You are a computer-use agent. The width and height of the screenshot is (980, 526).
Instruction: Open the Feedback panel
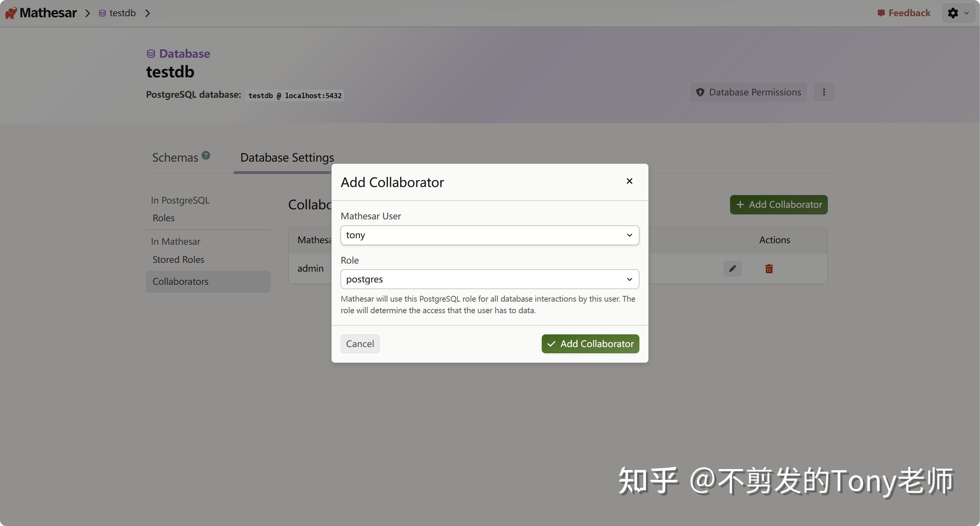pos(903,13)
